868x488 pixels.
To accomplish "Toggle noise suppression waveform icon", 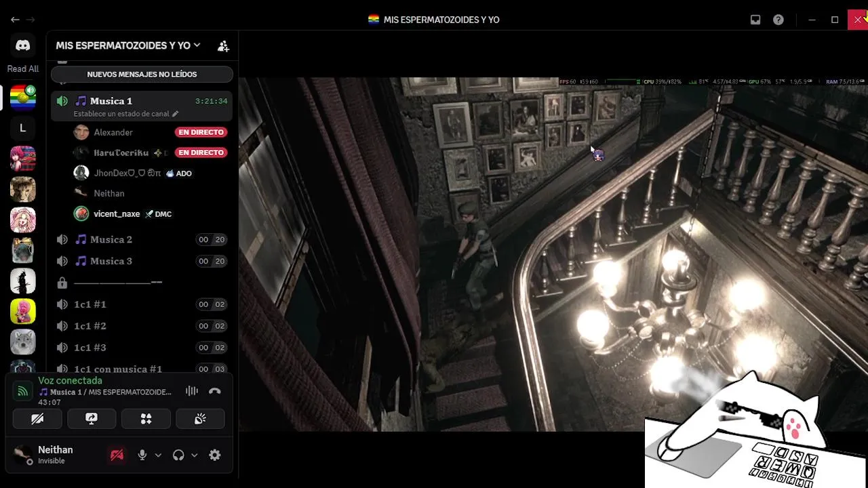I will click(x=192, y=391).
